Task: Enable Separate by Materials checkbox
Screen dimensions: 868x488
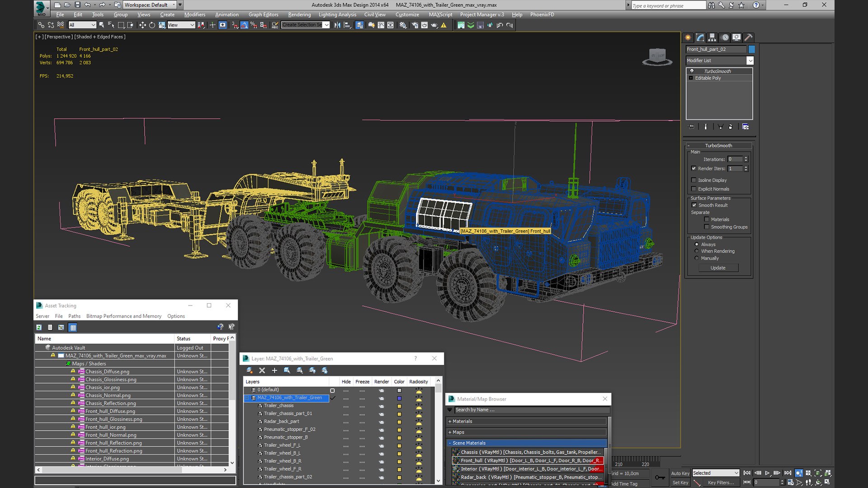Action: [707, 220]
